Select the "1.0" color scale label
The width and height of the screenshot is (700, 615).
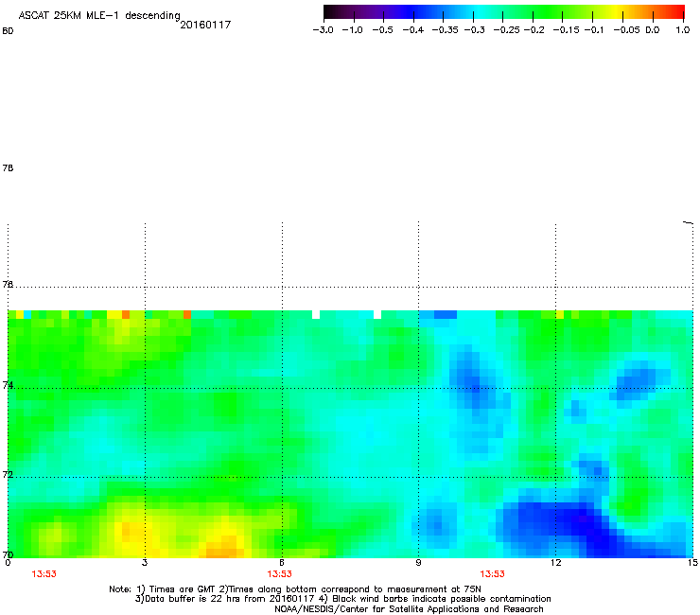pyautogui.click(x=683, y=30)
